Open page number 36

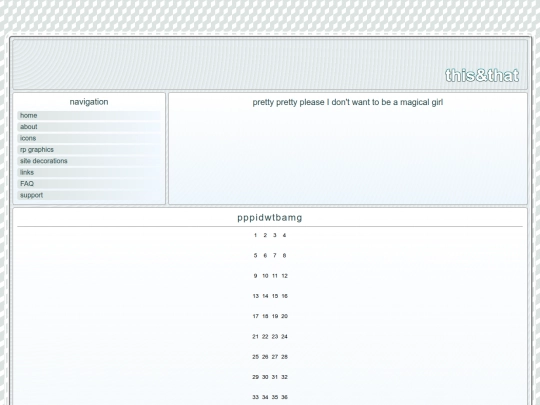284,397
